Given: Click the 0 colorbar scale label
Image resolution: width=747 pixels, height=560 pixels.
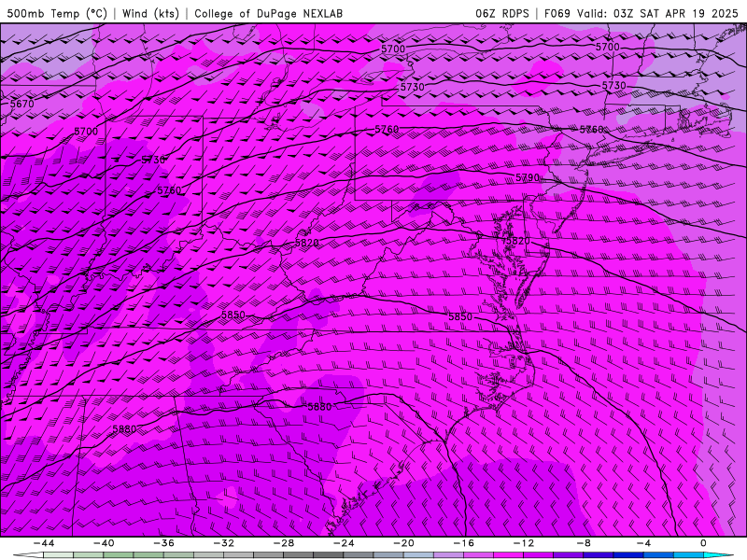Looking at the screenshot, I should tap(704, 543).
